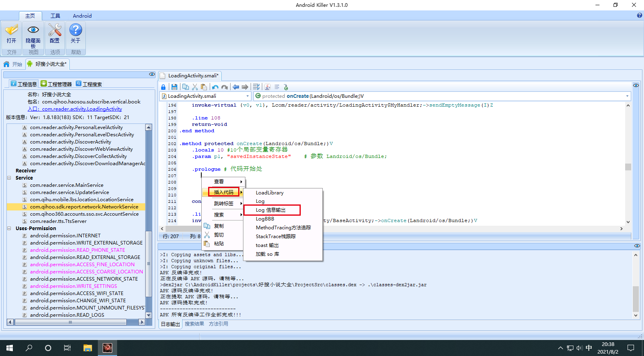644x356 pixels.
Task: Toggle log output panel eye icon
Action: coord(637,246)
